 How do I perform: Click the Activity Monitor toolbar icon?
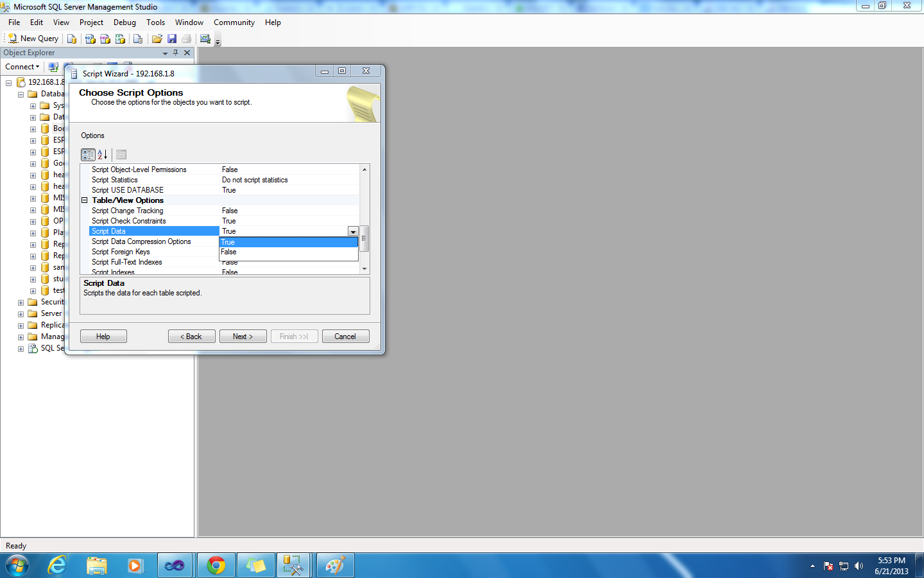click(205, 39)
